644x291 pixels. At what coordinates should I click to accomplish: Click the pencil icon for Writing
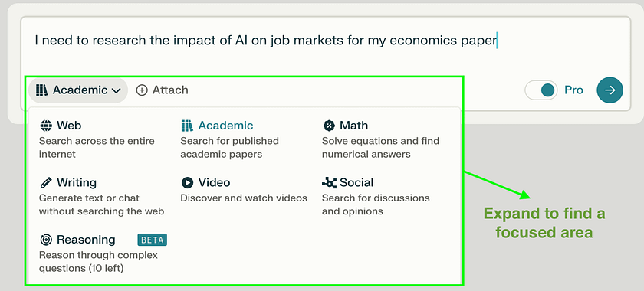46,183
